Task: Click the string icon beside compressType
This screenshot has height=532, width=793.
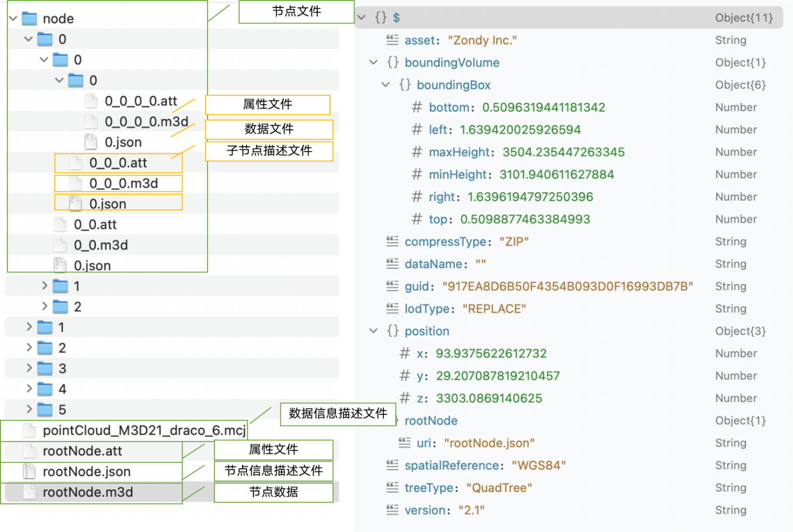Action: click(392, 242)
